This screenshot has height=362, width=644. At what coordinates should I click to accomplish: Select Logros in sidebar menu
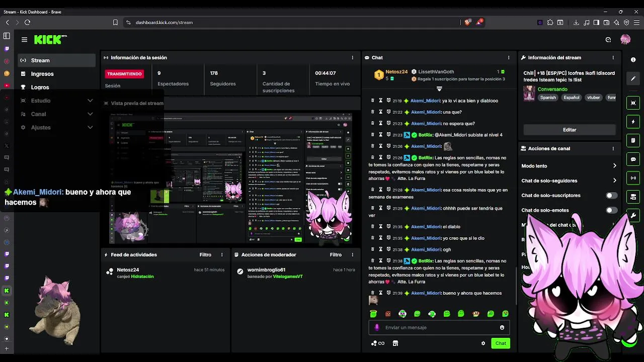(x=56, y=87)
